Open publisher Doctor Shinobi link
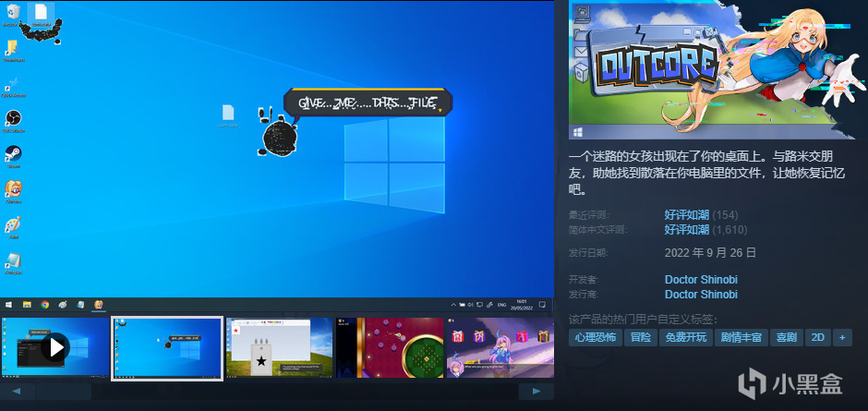Viewport: 868px width, 411px height. (701, 294)
